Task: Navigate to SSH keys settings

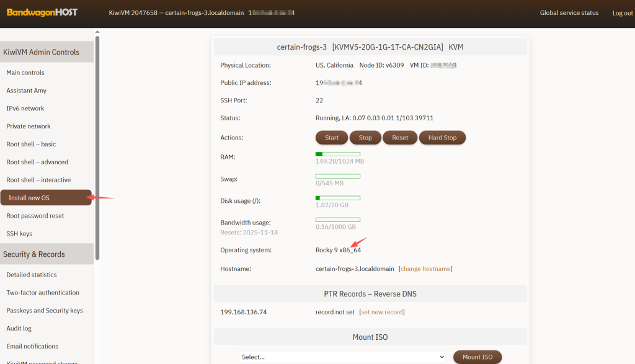Action: pos(19,234)
